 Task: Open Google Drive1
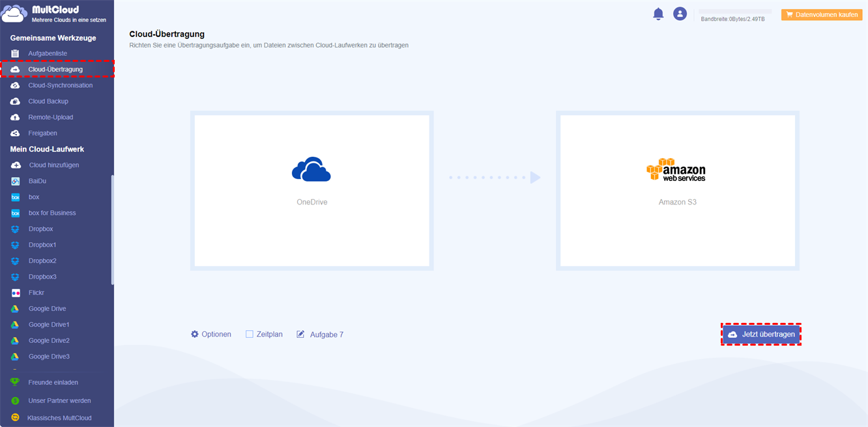tap(49, 325)
